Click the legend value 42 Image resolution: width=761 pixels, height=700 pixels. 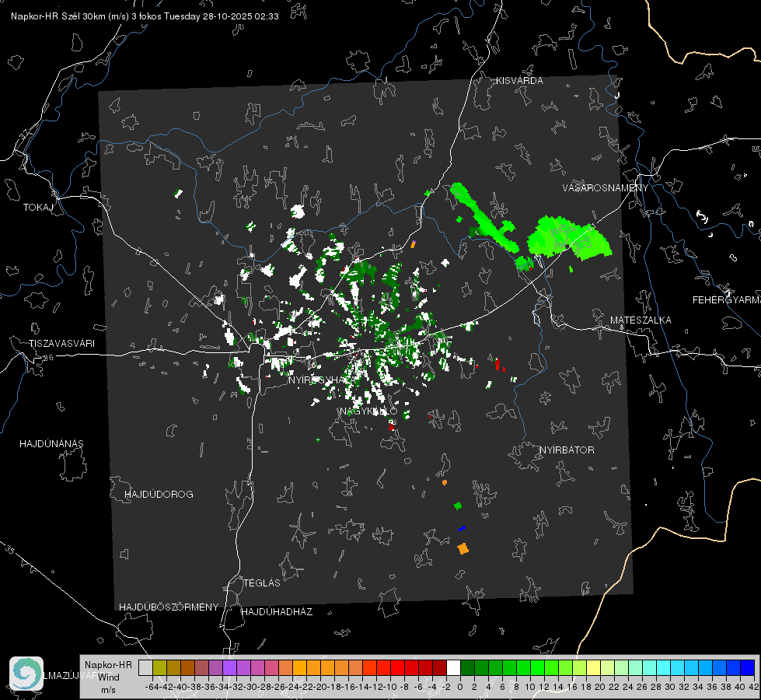pyautogui.click(x=754, y=687)
